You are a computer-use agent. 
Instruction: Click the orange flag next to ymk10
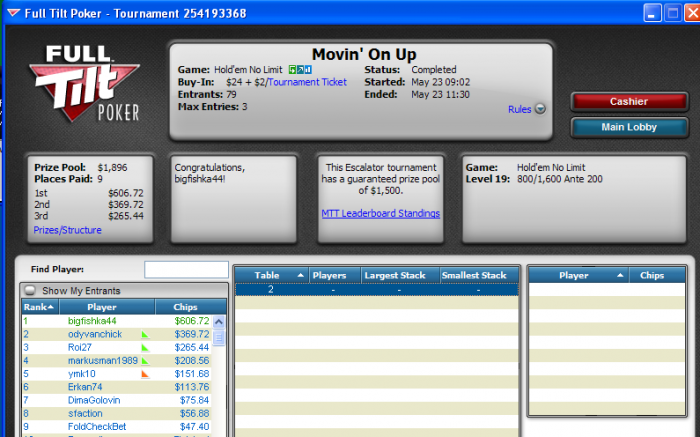145,374
